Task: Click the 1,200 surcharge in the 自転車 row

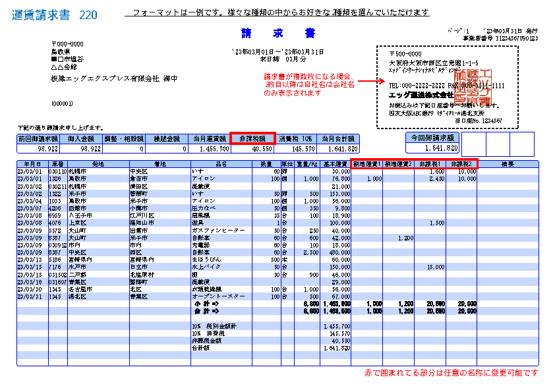Action: coord(405,238)
